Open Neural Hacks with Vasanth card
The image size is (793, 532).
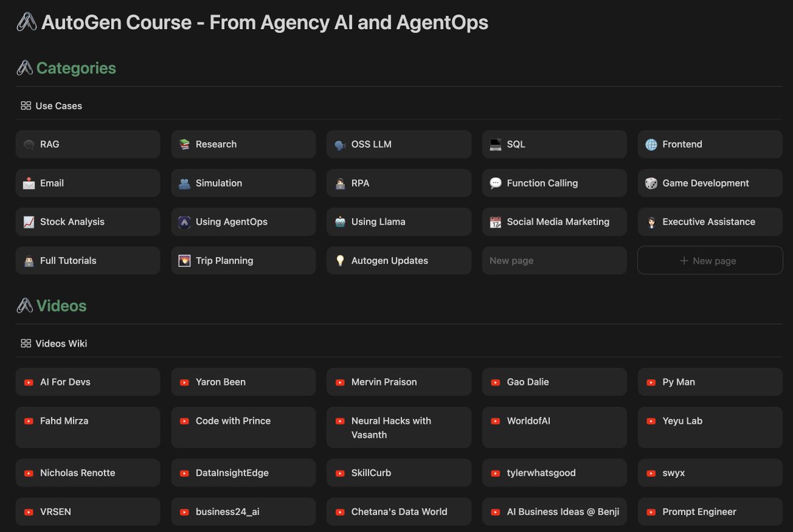click(x=399, y=428)
